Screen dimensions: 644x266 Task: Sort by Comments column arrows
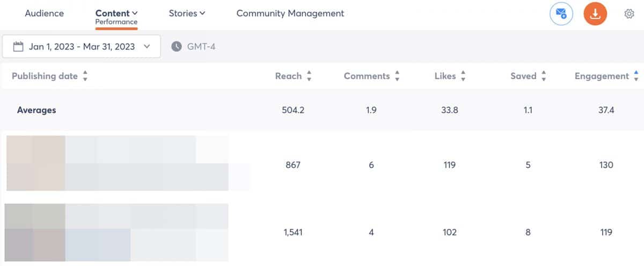pos(397,76)
